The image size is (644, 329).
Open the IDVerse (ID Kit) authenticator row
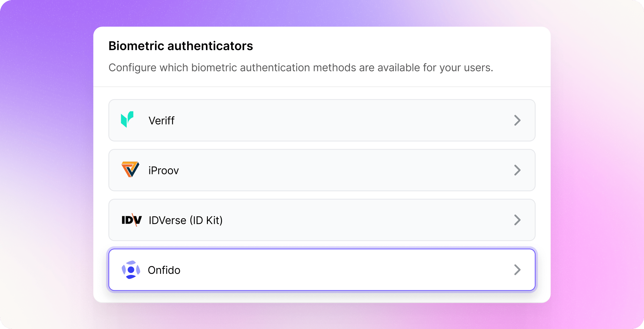pyautogui.click(x=322, y=220)
